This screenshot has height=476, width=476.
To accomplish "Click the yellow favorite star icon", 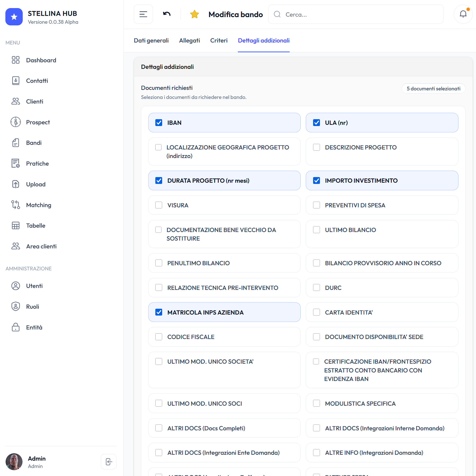I will 194,14.
